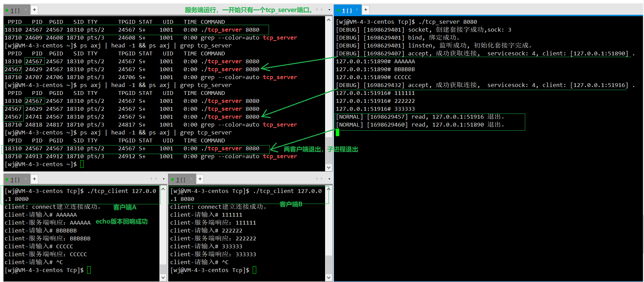Close the tab of the tcp_server pane
Screen dimensions: 644x282
(357, 10)
